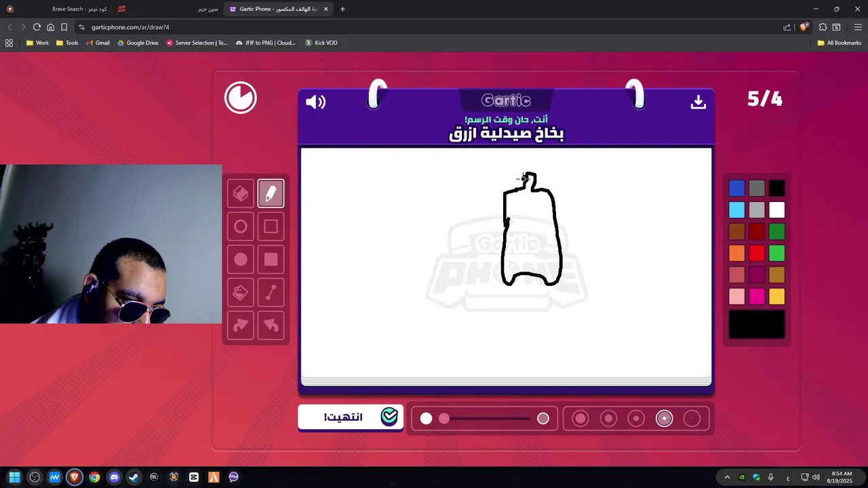
Task: Pick the dark blue color swatch
Action: [x=736, y=188]
